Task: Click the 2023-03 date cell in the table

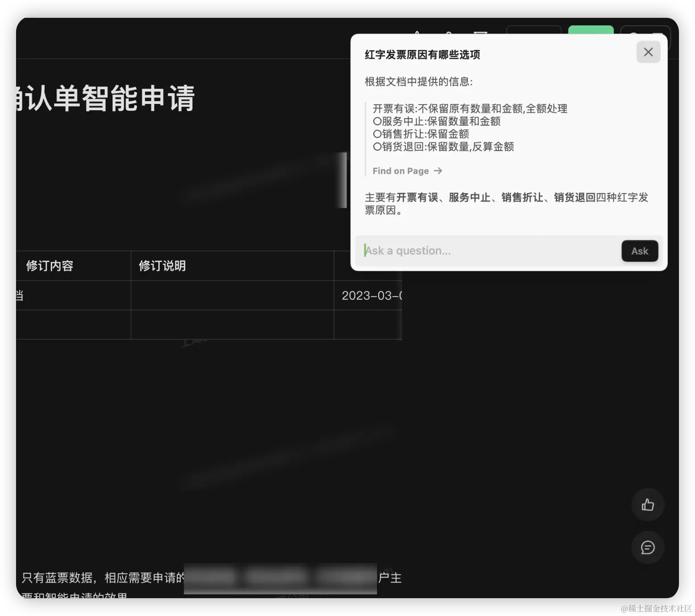Action: pyautogui.click(x=371, y=296)
